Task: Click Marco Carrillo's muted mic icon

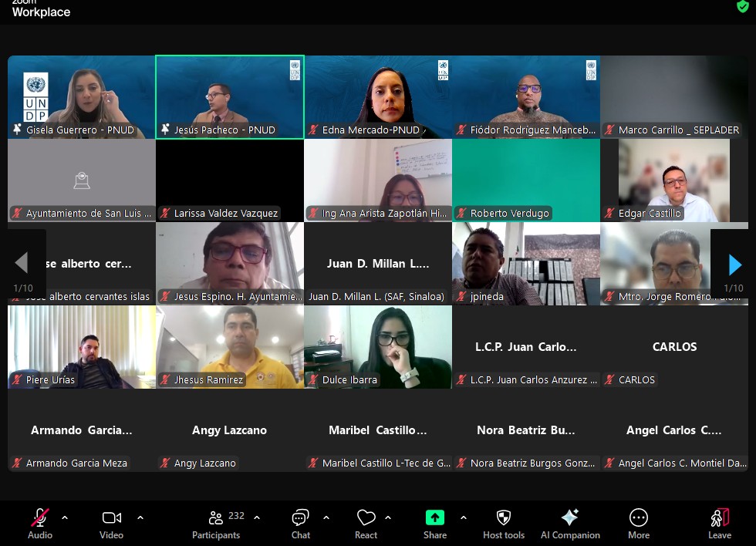Action: click(x=609, y=130)
